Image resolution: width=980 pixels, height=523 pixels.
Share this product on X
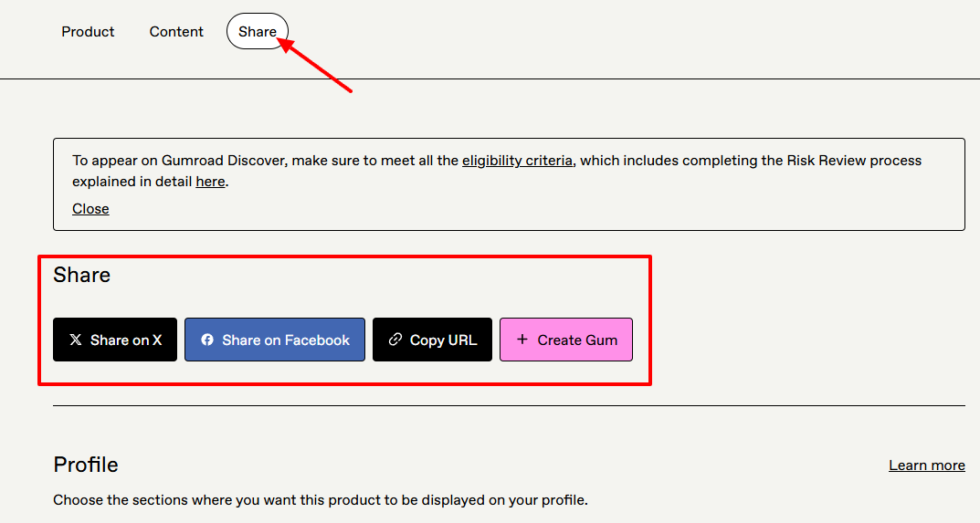115,340
